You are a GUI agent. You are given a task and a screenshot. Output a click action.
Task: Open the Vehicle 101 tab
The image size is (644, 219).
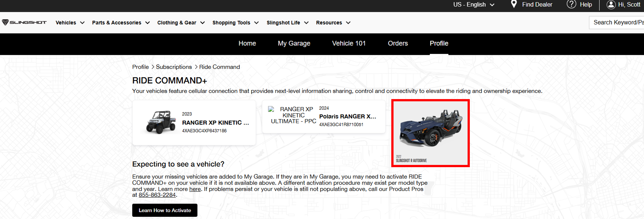[x=349, y=43]
